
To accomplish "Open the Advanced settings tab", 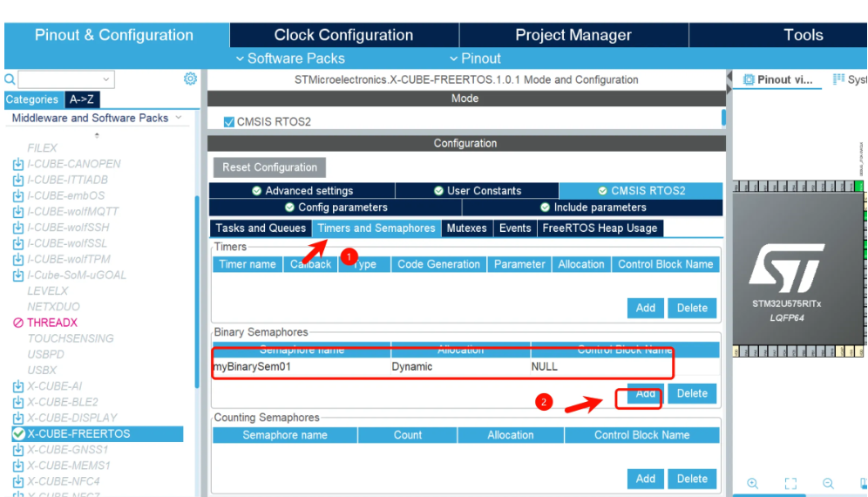I will 302,191.
